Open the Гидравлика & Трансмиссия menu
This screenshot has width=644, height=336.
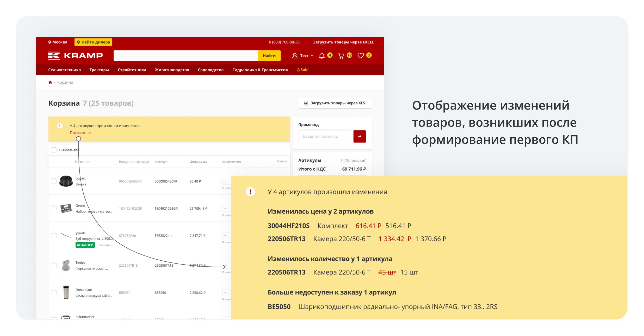tap(260, 70)
